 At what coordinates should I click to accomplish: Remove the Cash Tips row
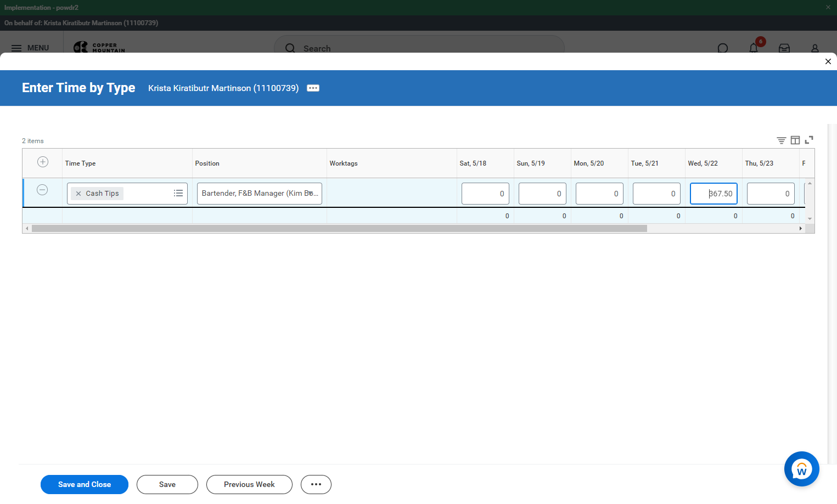[42, 190]
